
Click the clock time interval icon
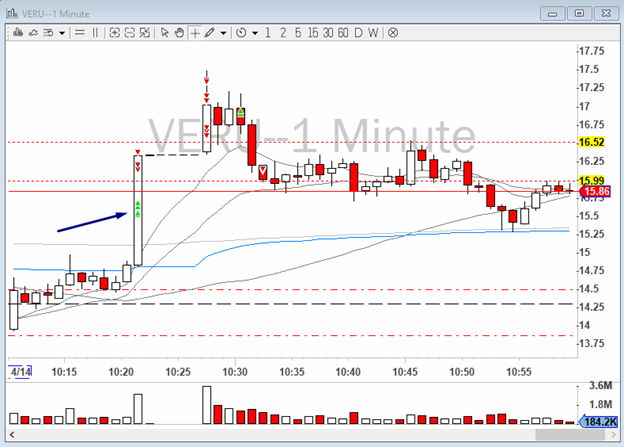(x=241, y=33)
